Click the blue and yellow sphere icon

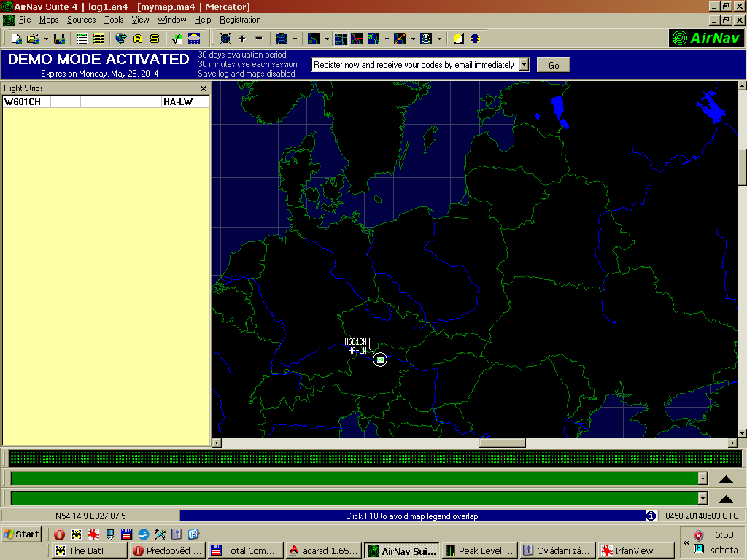coord(475,39)
